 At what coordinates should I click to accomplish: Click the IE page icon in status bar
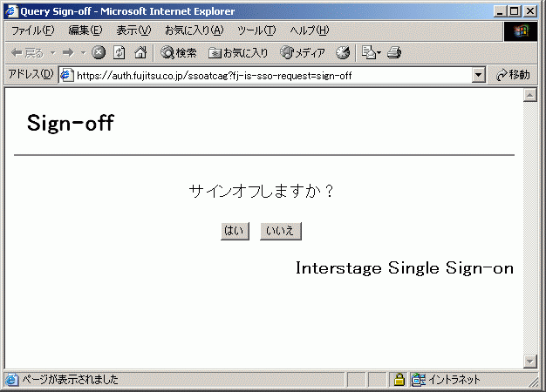(11, 380)
